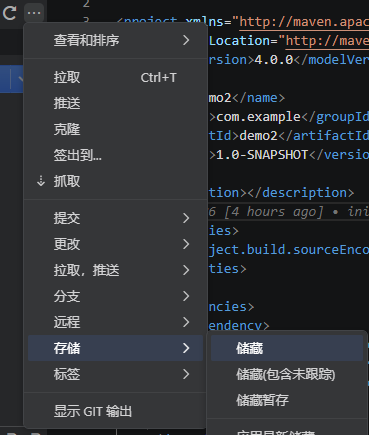Click chevron arrow beside 分支
The width and height of the screenshot is (369, 435).
tap(186, 296)
